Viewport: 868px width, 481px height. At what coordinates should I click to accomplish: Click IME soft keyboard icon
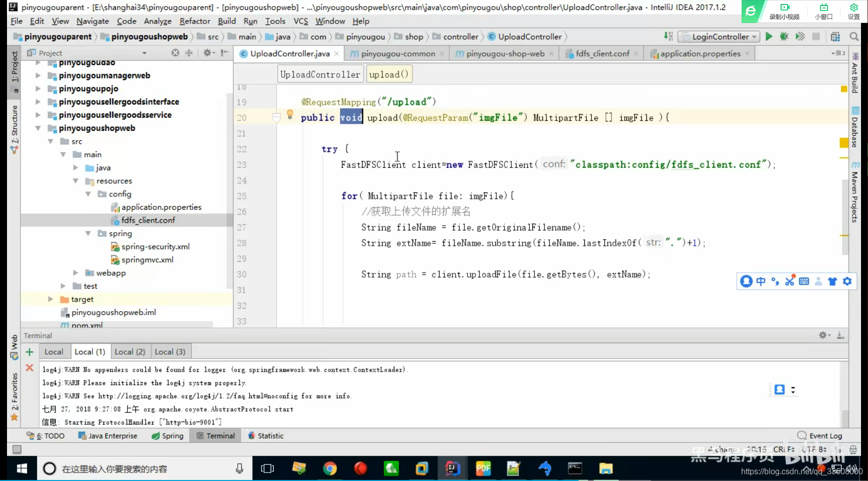(x=804, y=281)
